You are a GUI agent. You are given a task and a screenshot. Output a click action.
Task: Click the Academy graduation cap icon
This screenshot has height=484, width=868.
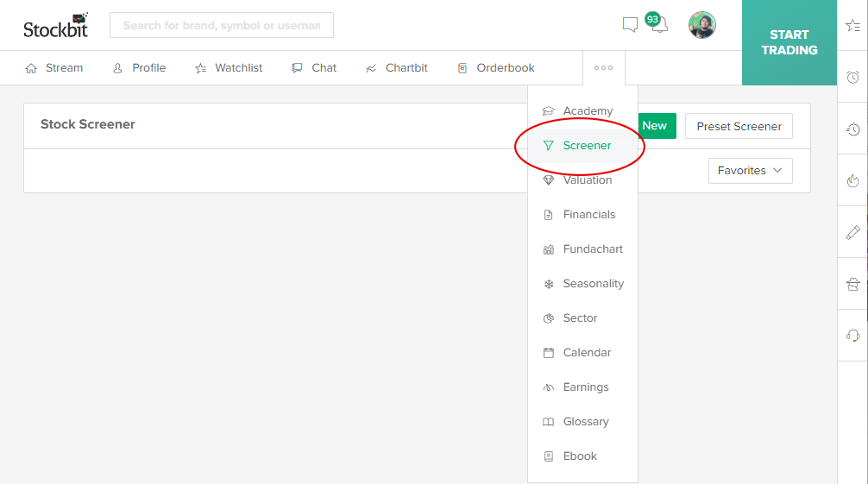click(548, 111)
